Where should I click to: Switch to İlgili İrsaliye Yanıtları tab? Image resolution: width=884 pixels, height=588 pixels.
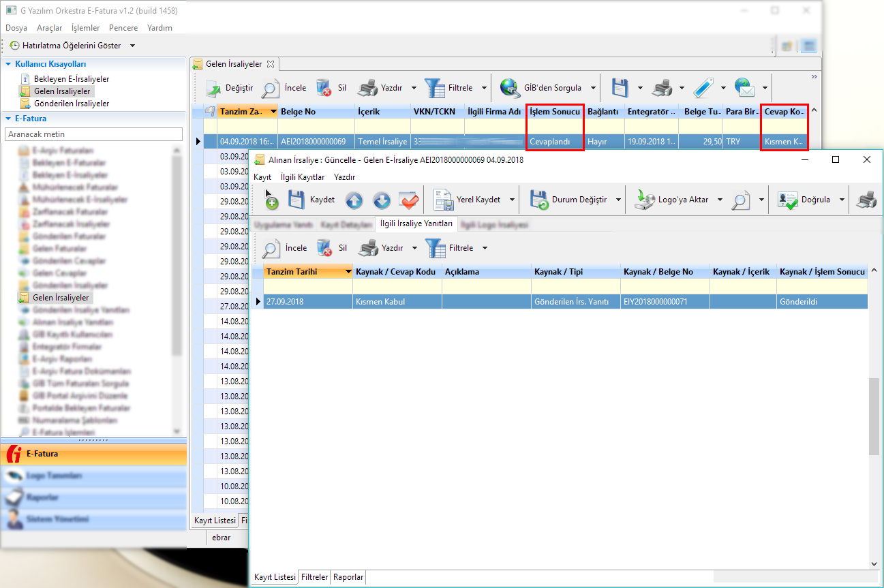pos(415,223)
